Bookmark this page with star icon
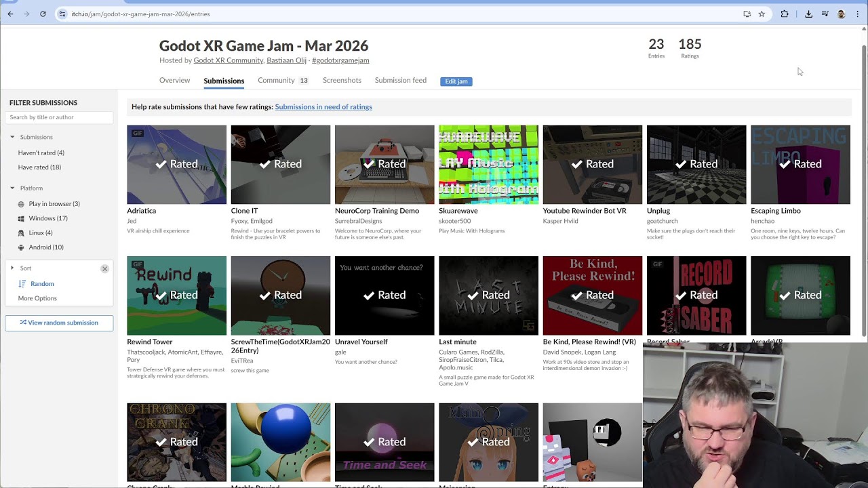 [x=762, y=14]
